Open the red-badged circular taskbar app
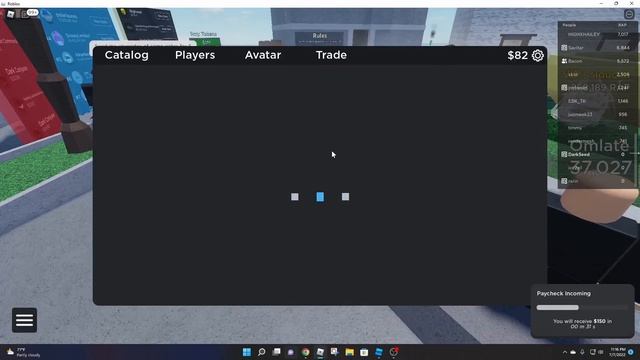This screenshot has height=360, width=640. (393, 352)
